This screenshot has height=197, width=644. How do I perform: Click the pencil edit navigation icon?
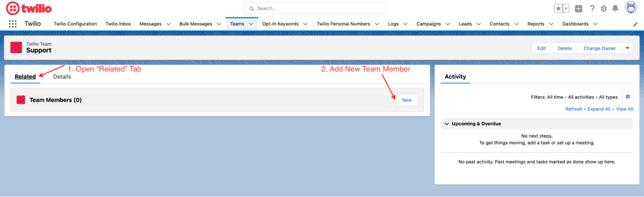coord(635,24)
